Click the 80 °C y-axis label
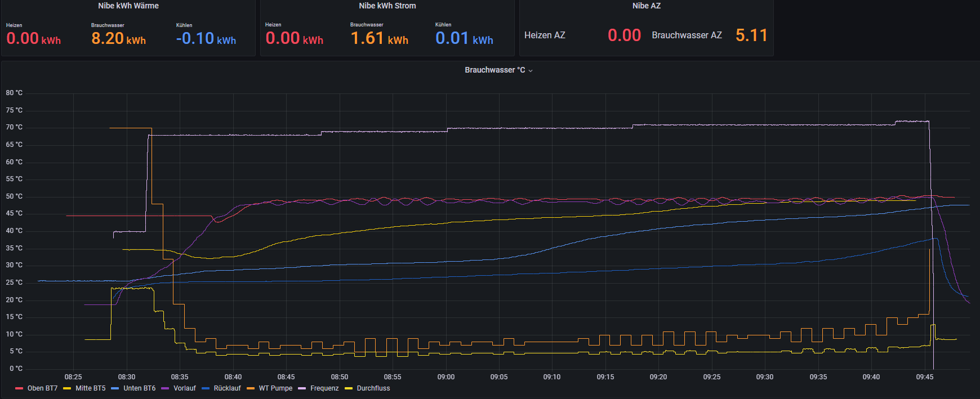This screenshot has width=980, height=399. (x=14, y=93)
